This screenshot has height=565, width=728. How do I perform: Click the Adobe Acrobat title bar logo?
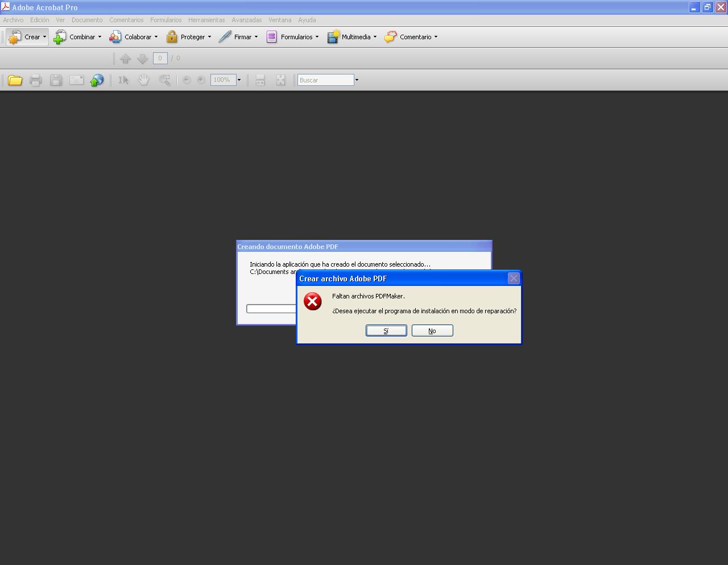5,7
